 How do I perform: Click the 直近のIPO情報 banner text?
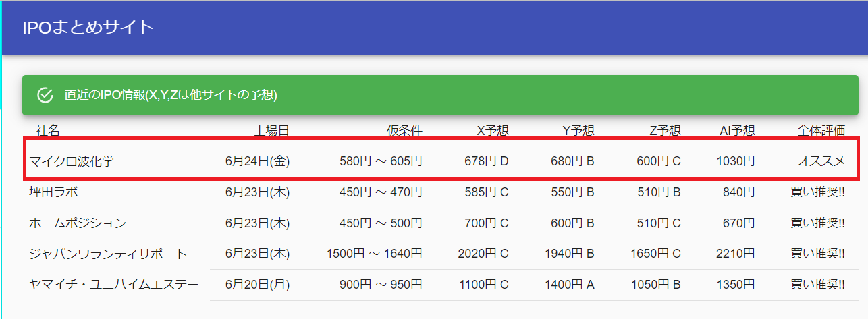pyautogui.click(x=171, y=95)
